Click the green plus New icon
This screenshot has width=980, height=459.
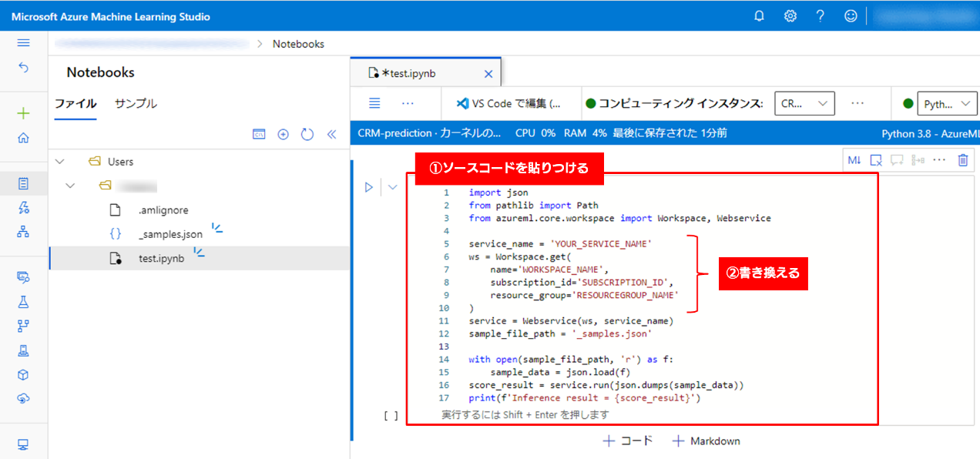[23, 113]
